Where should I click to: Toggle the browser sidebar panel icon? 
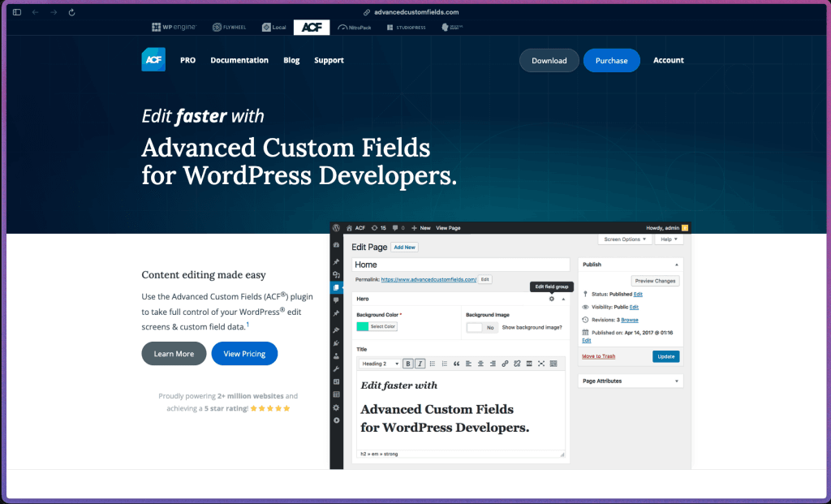click(x=17, y=12)
